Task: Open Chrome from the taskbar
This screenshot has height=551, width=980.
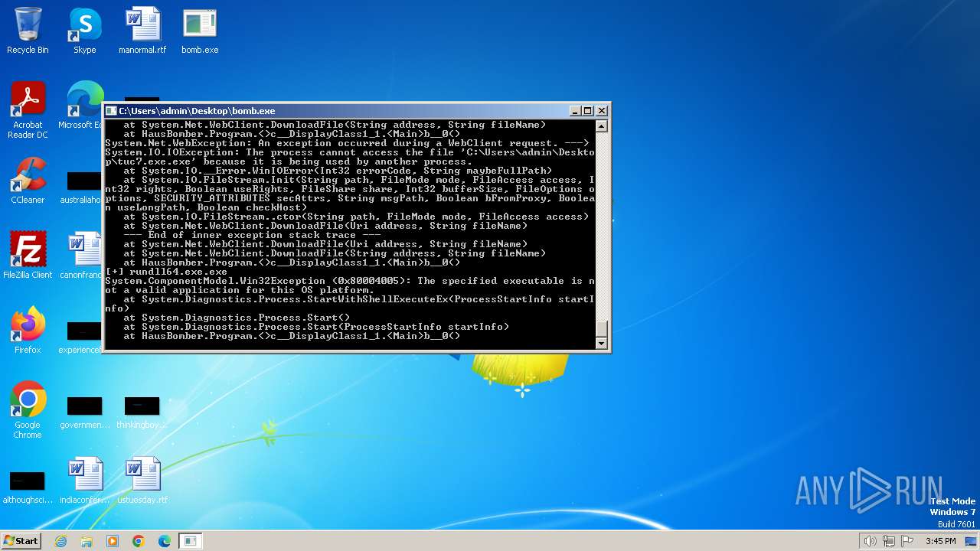Action: 139,541
